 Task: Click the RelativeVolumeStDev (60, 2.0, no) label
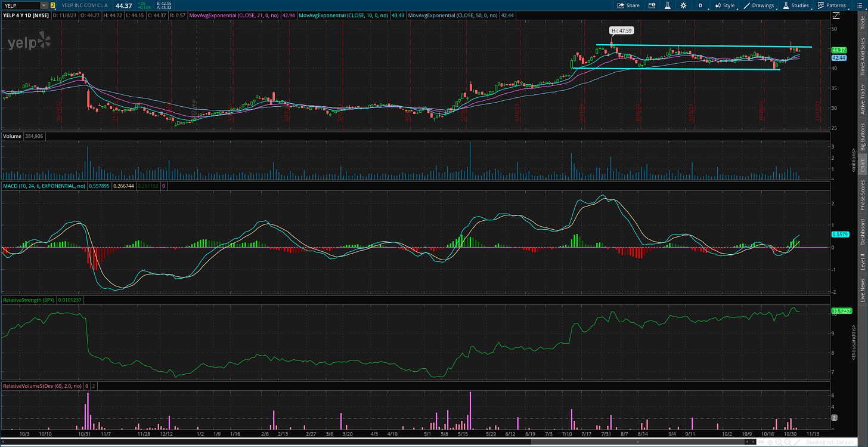(42, 386)
